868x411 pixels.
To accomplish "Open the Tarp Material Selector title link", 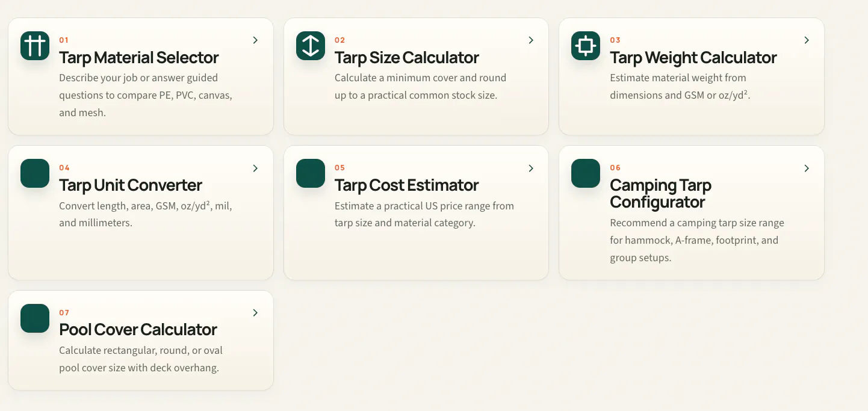I will pyautogui.click(x=138, y=58).
